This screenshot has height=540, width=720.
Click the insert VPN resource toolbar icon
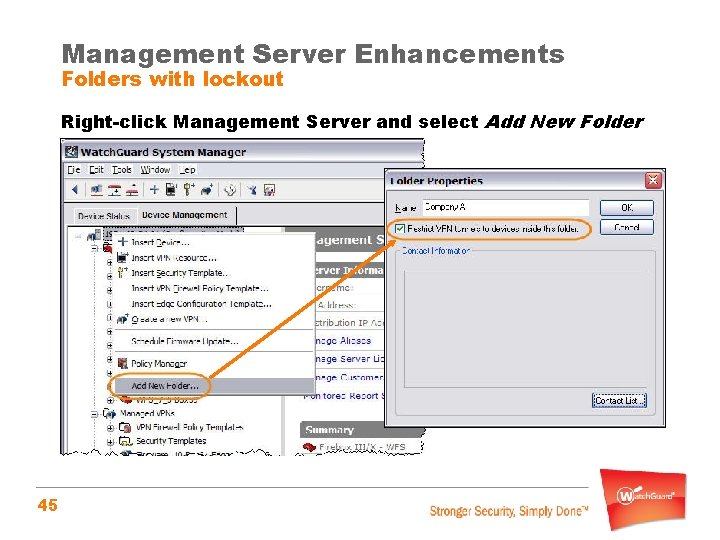click(x=171, y=190)
